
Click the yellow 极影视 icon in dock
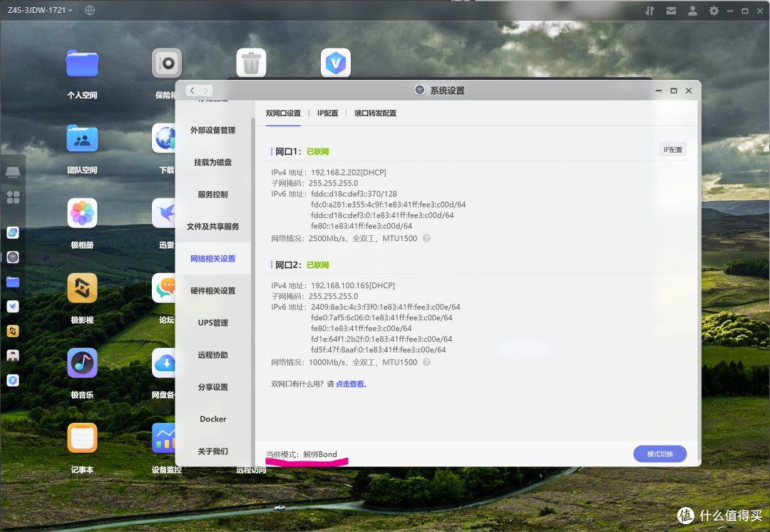[x=13, y=331]
